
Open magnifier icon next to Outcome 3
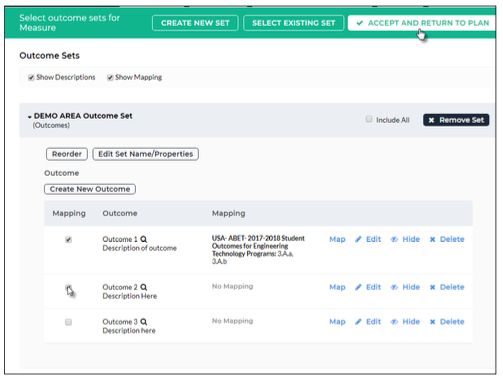click(x=144, y=322)
